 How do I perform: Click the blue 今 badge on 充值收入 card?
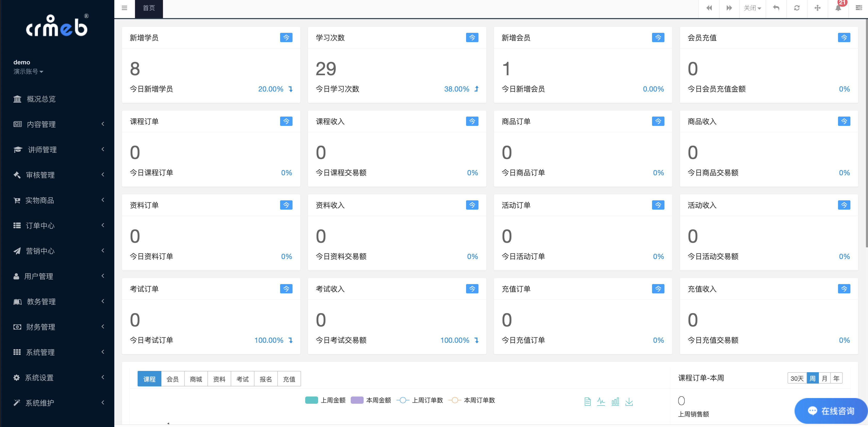point(844,289)
